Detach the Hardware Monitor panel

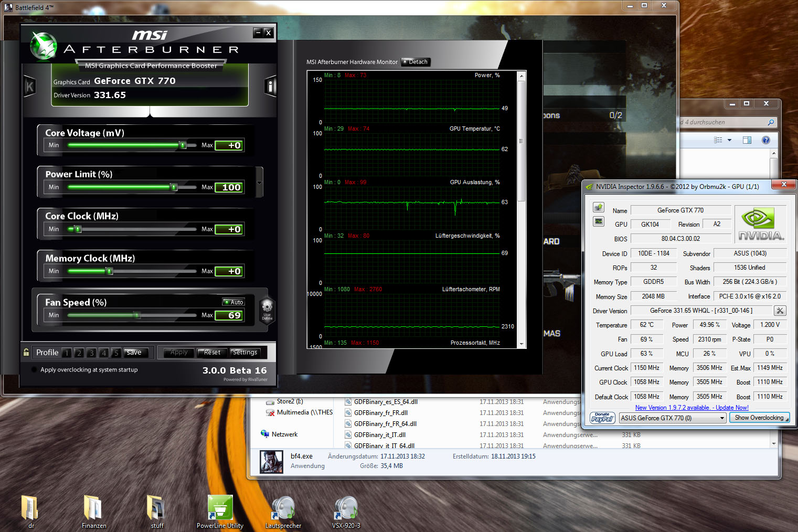coord(416,62)
